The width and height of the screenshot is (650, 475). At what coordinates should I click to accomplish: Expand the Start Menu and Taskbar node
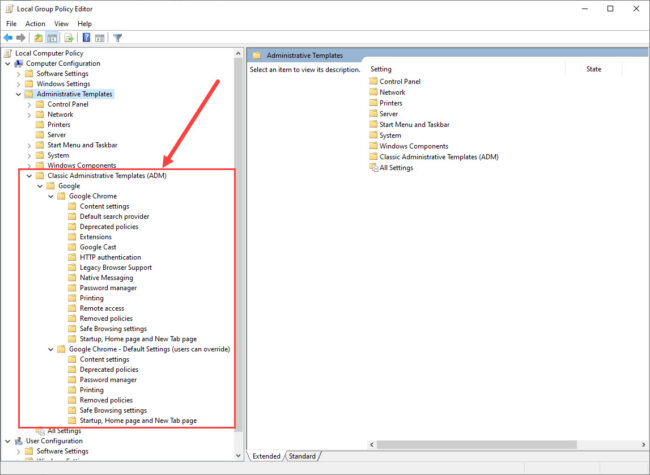(x=29, y=145)
